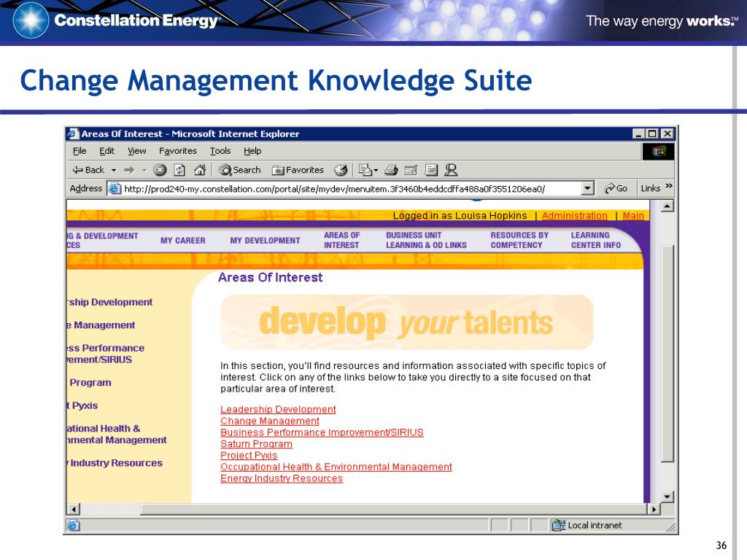Open the Help menu
Image resolution: width=747 pixels, height=560 pixels.
tap(252, 151)
